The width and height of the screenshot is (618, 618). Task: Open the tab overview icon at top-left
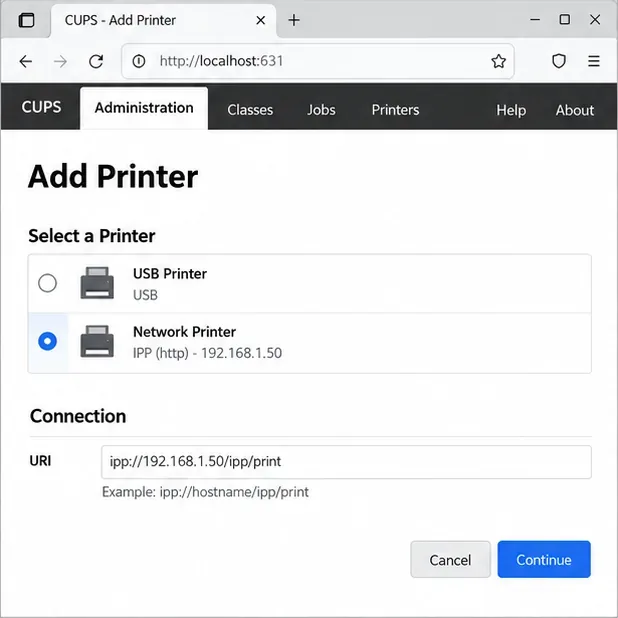coord(26,20)
